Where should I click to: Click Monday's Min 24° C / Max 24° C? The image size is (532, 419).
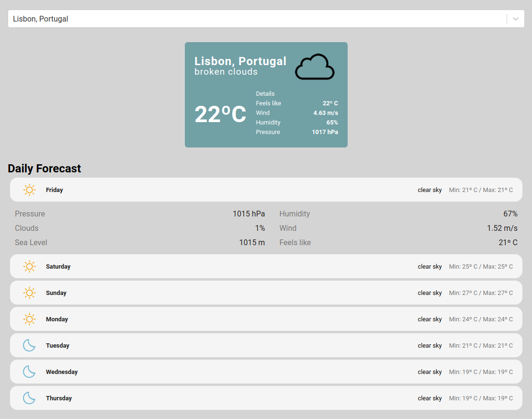coord(481,319)
